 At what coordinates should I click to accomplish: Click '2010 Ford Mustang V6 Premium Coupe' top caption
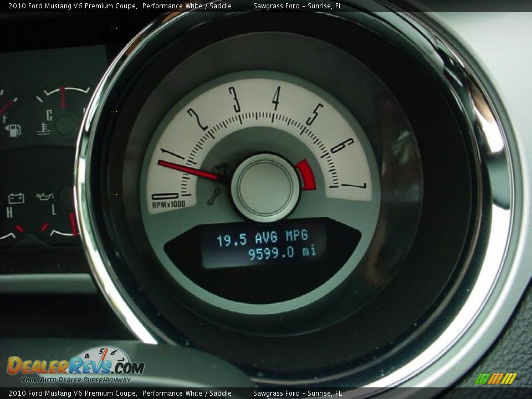[72, 6]
